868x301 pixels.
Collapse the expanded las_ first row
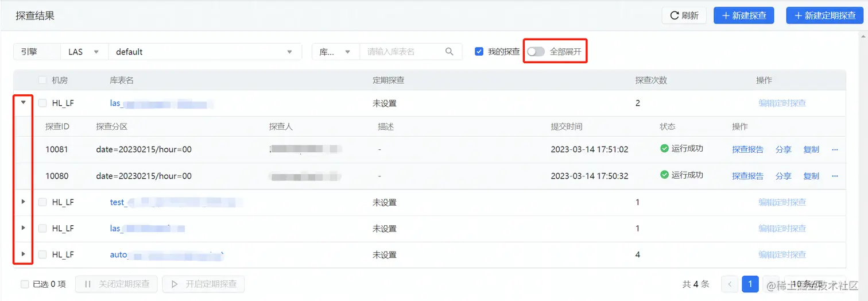[23, 103]
